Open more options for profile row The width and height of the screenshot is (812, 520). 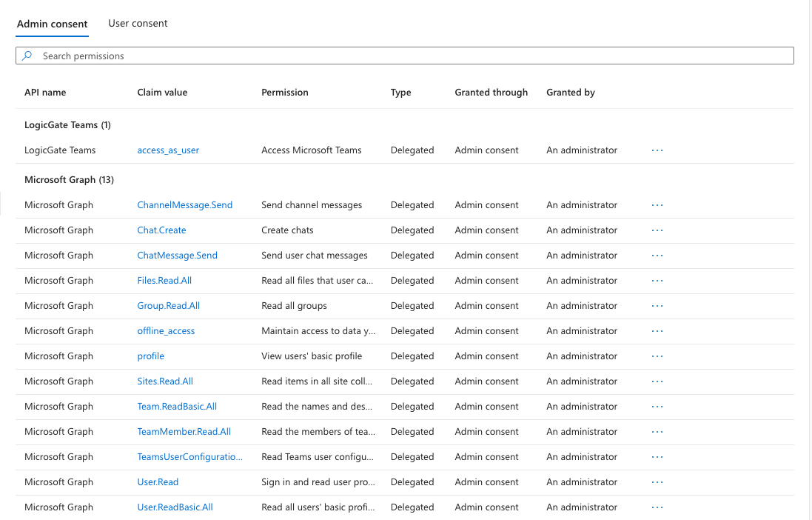[657, 356]
